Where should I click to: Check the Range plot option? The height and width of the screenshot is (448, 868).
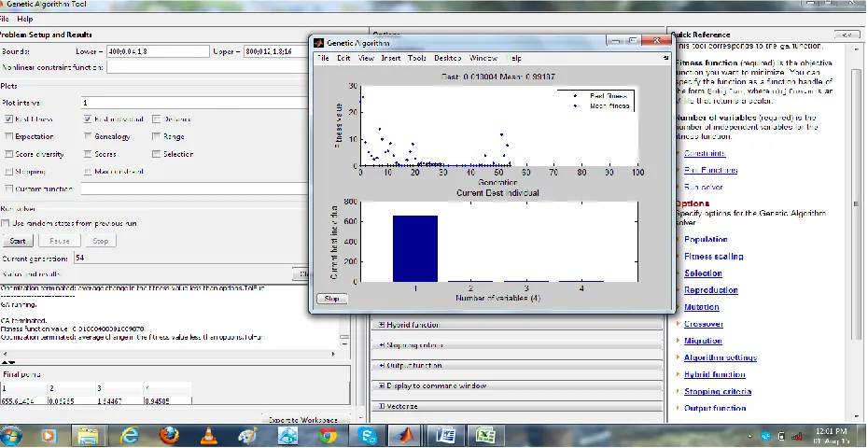(157, 136)
